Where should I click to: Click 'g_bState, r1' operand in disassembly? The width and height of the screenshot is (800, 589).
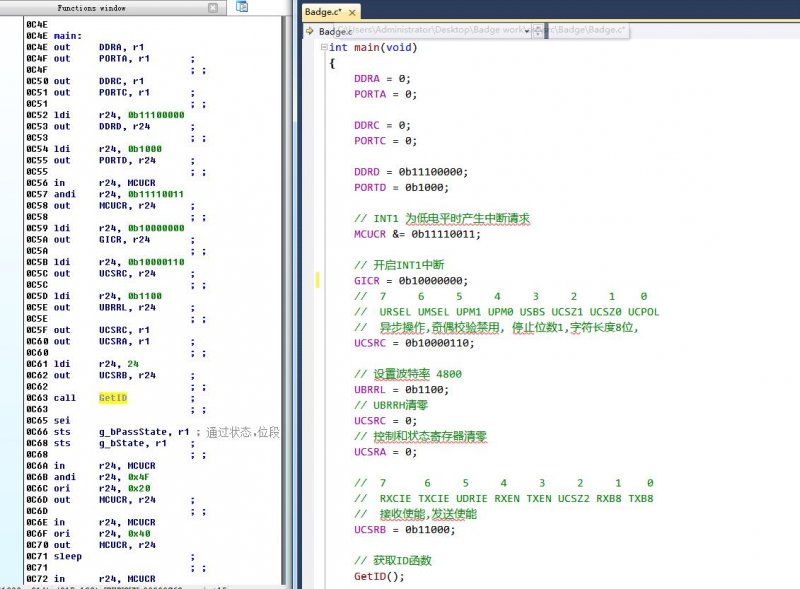[133, 443]
